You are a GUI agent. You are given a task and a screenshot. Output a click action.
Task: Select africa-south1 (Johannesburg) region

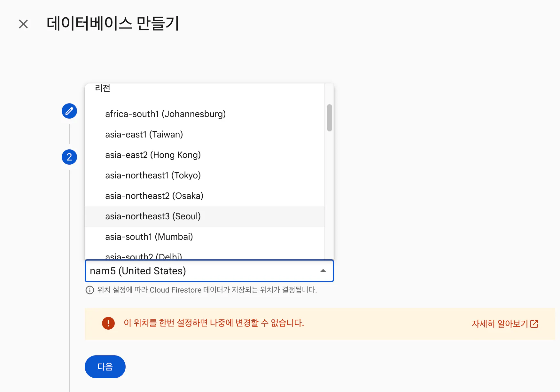coord(165,114)
